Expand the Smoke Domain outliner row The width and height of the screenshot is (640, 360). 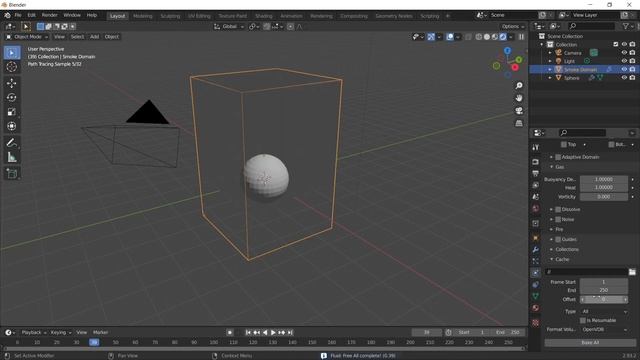(x=550, y=69)
